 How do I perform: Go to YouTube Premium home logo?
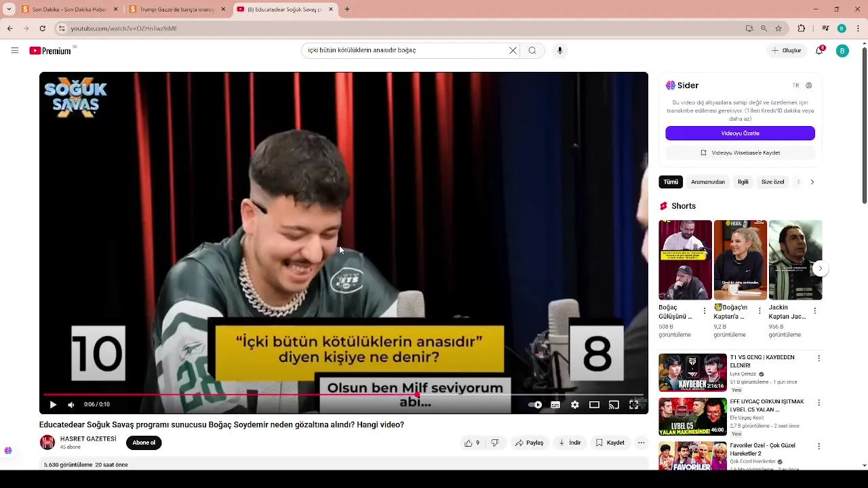click(x=50, y=51)
